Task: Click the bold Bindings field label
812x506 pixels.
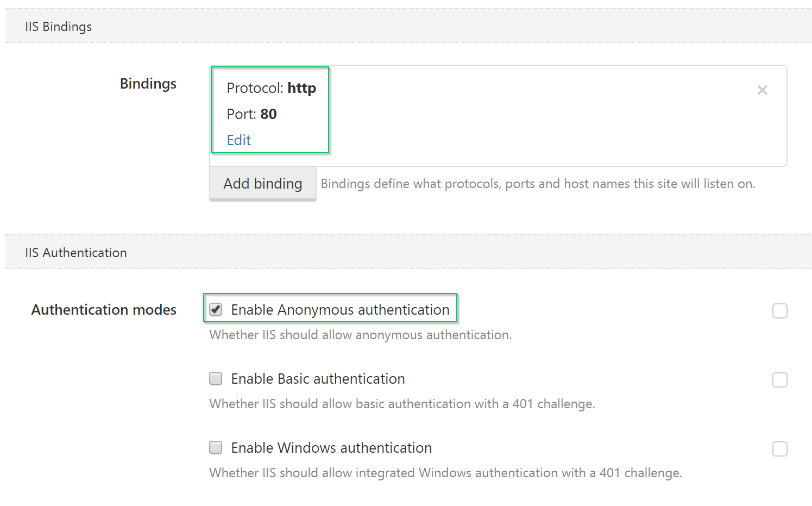Action: tap(148, 84)
